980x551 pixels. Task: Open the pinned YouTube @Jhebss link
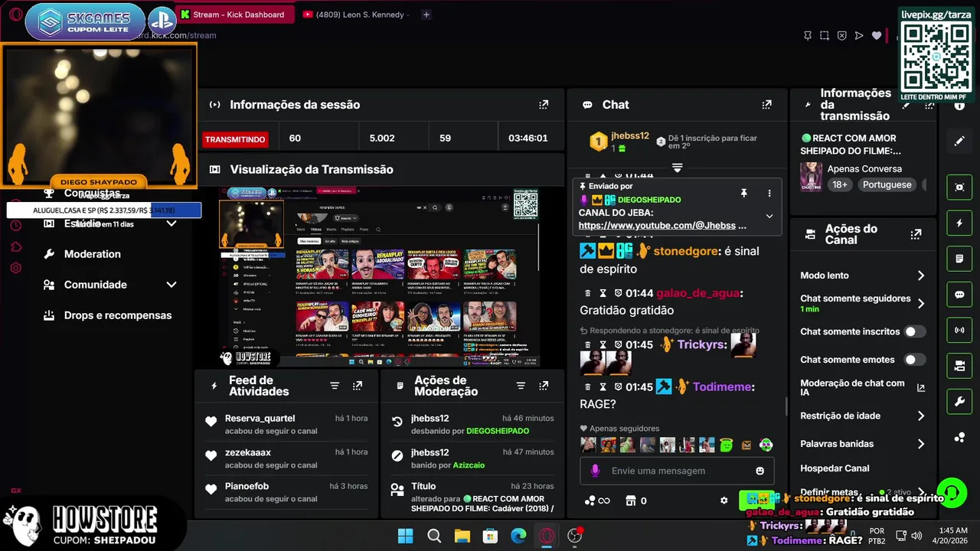(657, 226)
